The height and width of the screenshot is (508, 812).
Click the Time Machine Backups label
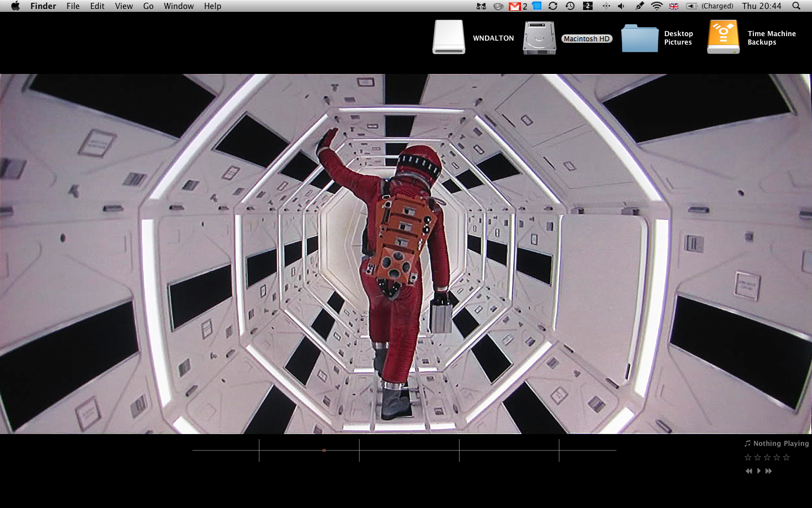click(x=771, y=38)
